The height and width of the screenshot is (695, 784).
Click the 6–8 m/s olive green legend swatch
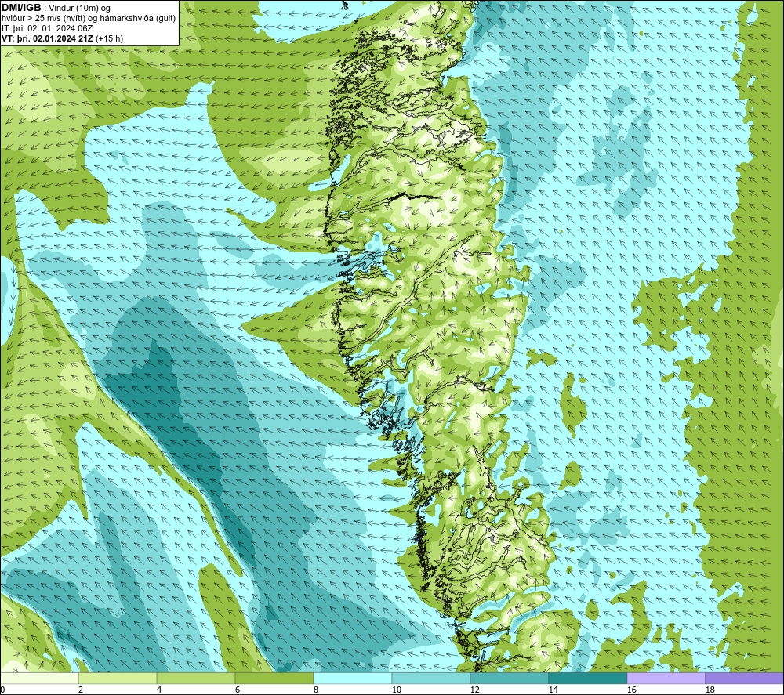(274, 678)
